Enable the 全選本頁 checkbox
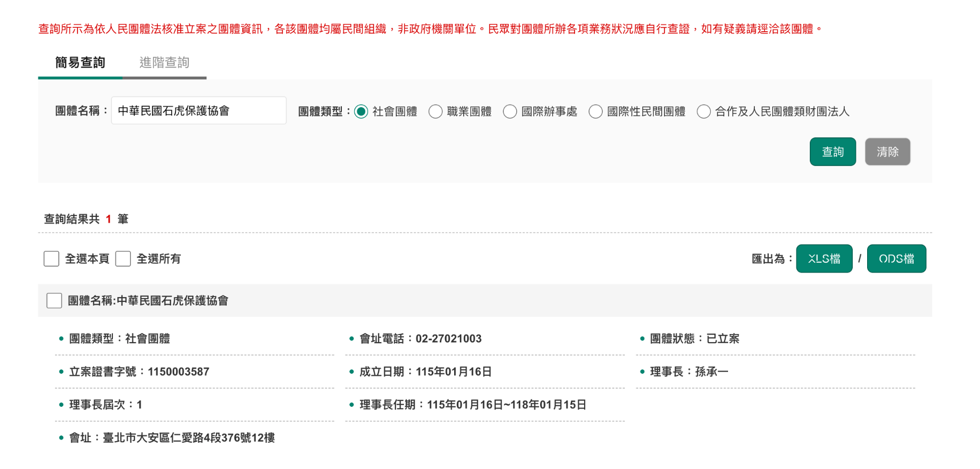The height and width of the screenshot is (469, 980). tap(51, 259)
